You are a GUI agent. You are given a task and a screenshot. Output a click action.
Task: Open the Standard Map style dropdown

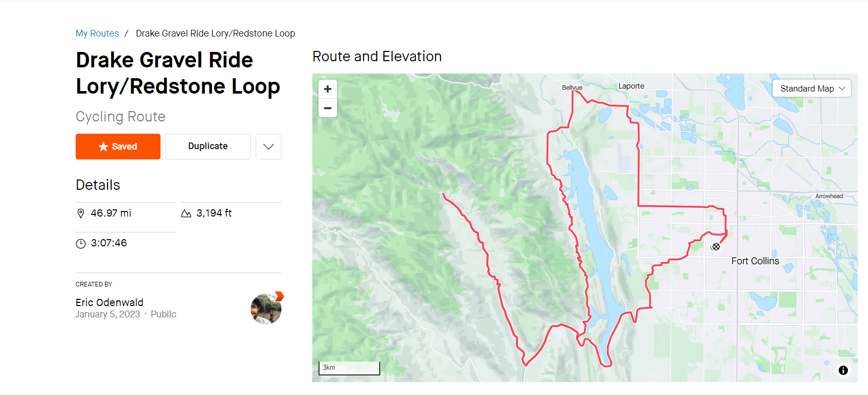pos(811,88)
